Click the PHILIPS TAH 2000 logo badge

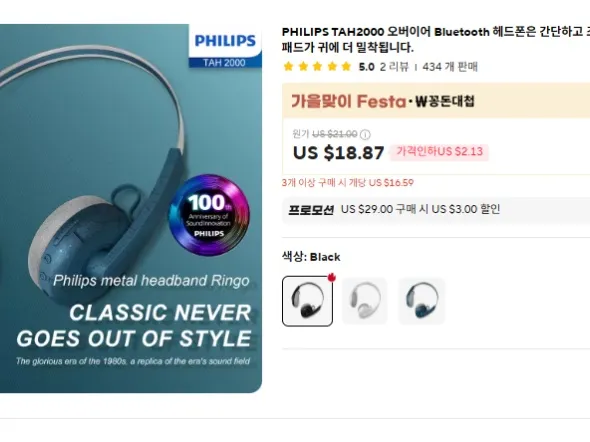click(x=225, y=46)
